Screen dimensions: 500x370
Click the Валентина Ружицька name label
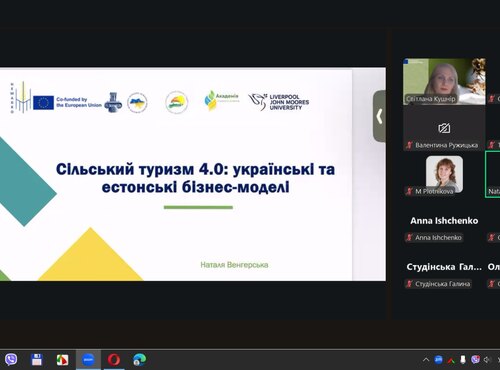[x=446, y=145]
